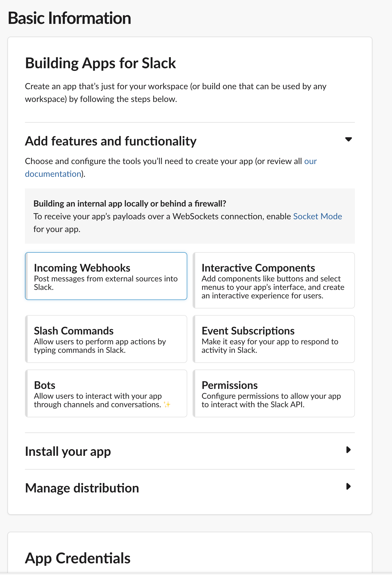Click the Incoming Webhooks description text
Screen dimensions: 392x575
point(106,283)
